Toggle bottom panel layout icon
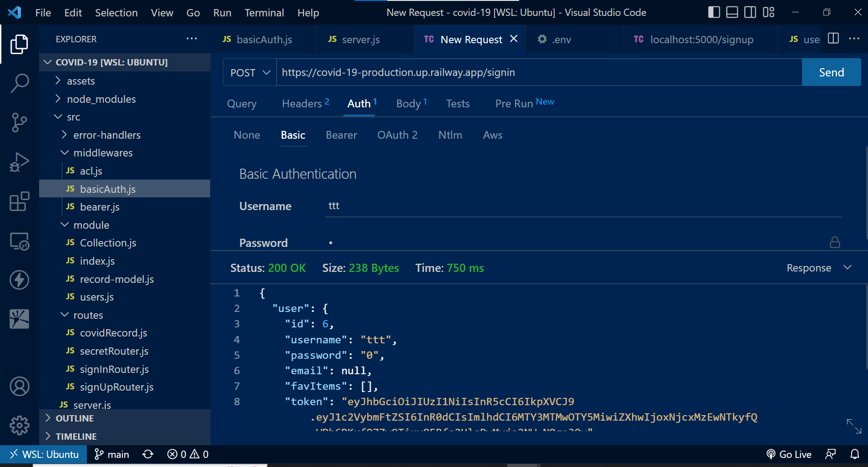The height and width of the screenshot is (467, 868). tap(732, 12)
